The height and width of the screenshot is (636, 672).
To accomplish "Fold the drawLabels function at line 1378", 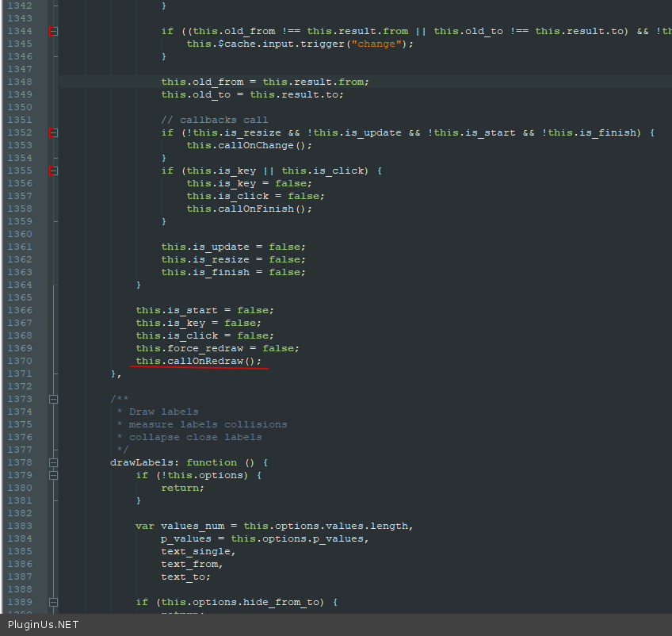I will [x=53, y=463].
